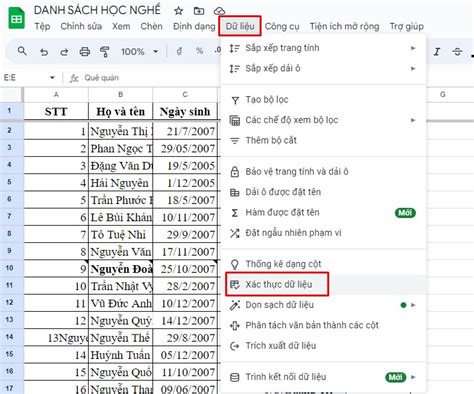This screenshot has width=474, height=394.
Task: Expand Trình kết nối dữ liệu submenu arrow
Action: (x=413, y=377)
